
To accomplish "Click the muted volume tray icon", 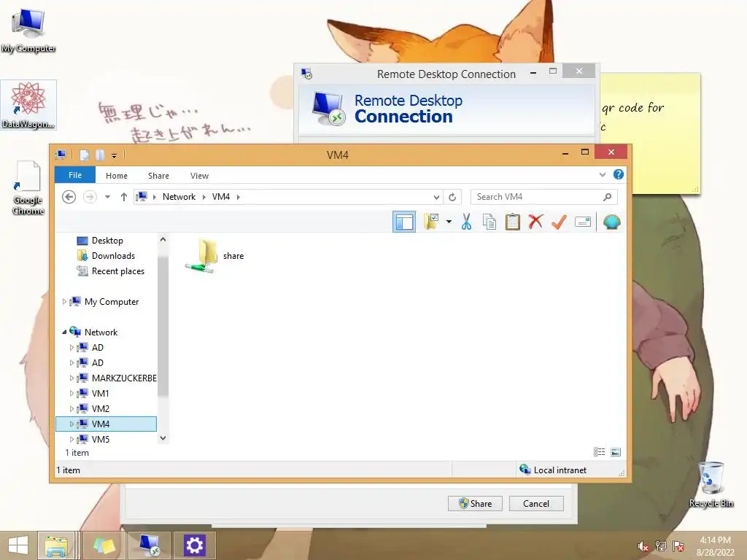I will coord(643,546).
